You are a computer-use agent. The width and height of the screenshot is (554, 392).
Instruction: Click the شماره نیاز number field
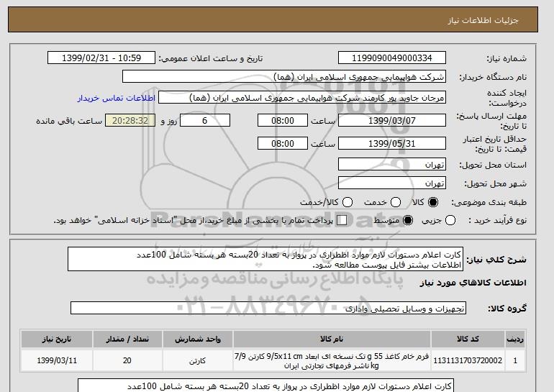(x=392, y=58)
